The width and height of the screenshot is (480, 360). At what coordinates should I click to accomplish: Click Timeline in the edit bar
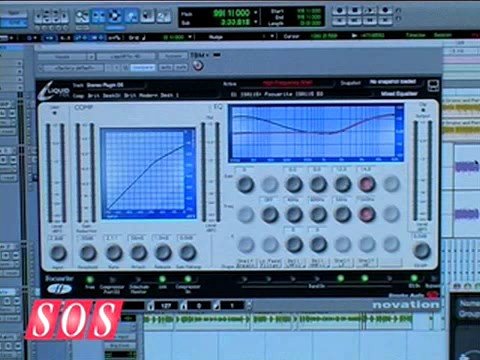(x=415, y=35)
